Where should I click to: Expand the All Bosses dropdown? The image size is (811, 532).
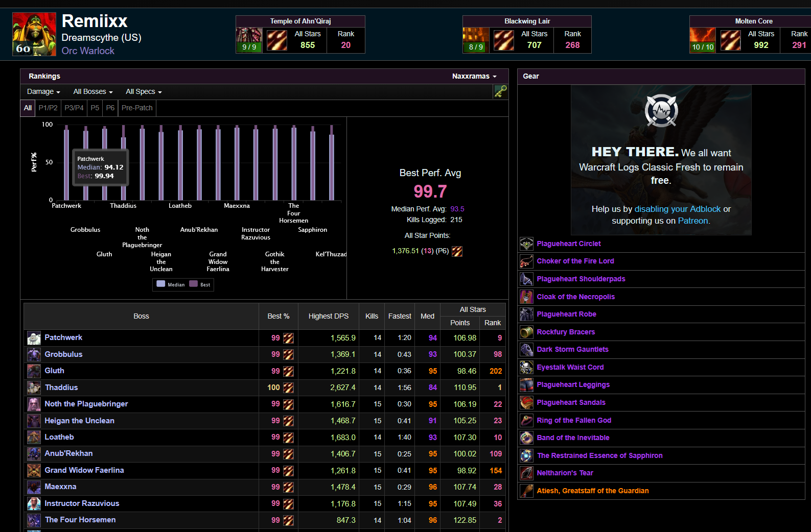[93, 92]
